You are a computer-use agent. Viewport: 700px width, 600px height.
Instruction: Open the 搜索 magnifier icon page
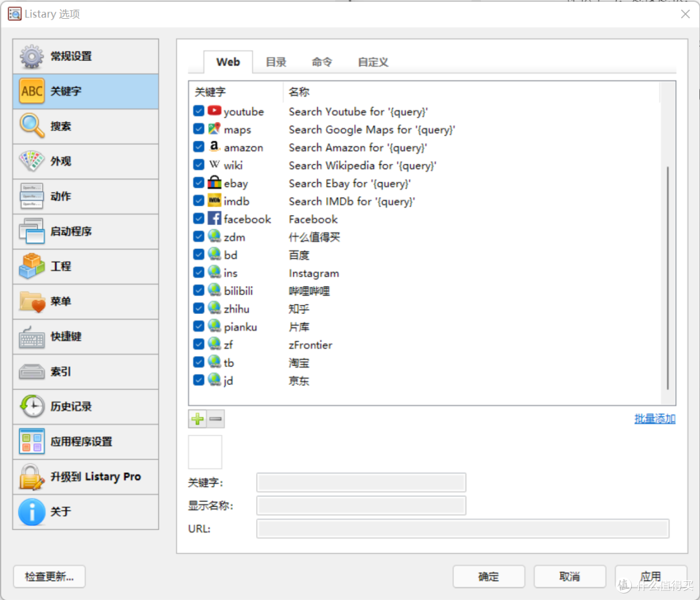(32, 126)
